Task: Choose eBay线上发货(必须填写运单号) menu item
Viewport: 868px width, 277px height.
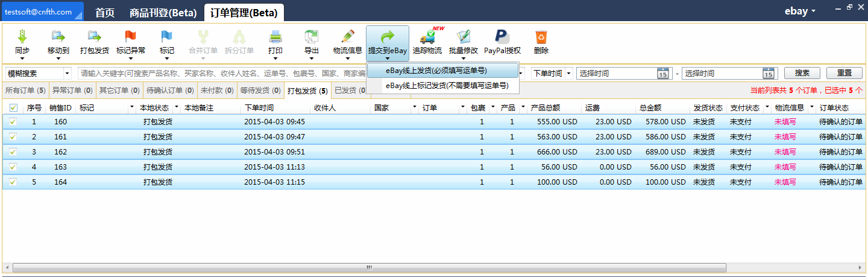Action: point(443,71)
